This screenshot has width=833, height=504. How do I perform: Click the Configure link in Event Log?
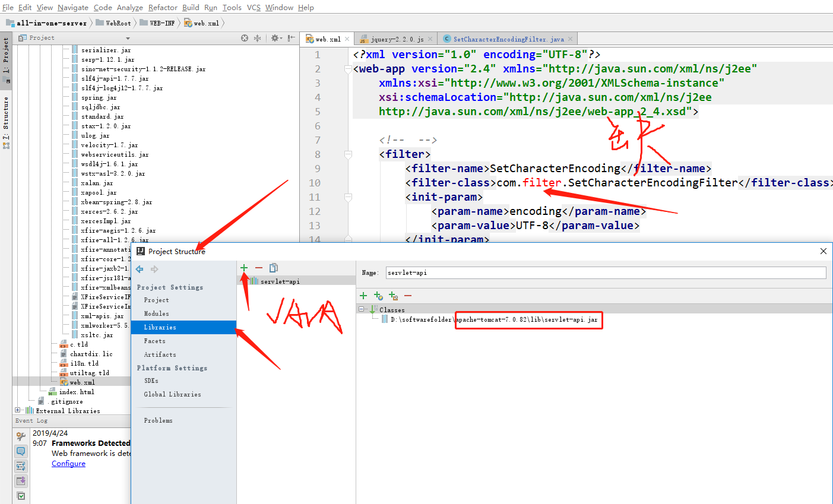pos(68,463)
